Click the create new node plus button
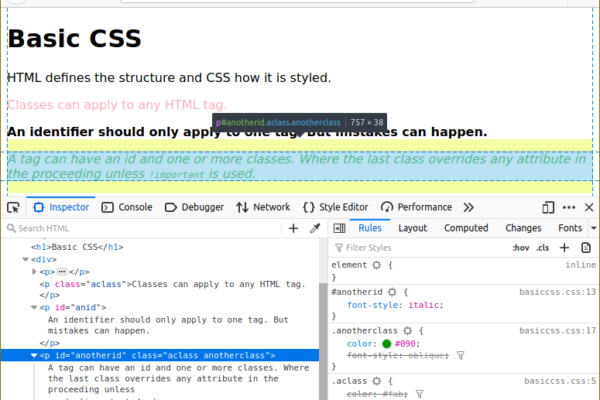Viewport: 600px width, 400px height. click(x=293, y=229)
